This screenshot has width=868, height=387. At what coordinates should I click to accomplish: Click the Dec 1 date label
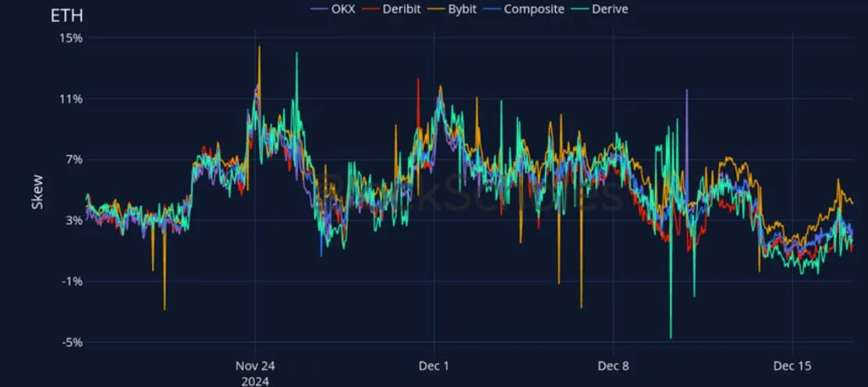coord(434,366)
